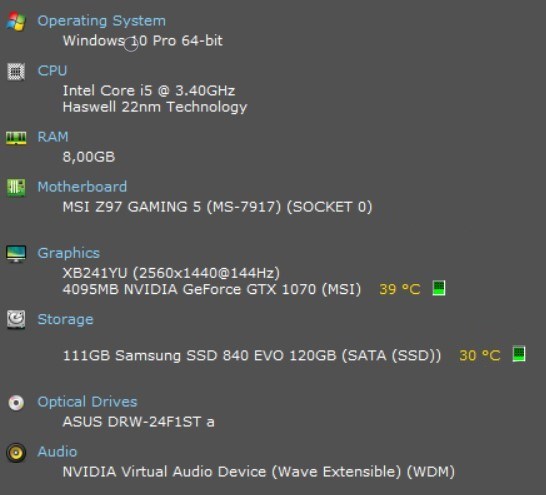This screenshot has height=495, width=546.
Task: Click the Storage hard drive icon
Action: [x=16, y=320]
